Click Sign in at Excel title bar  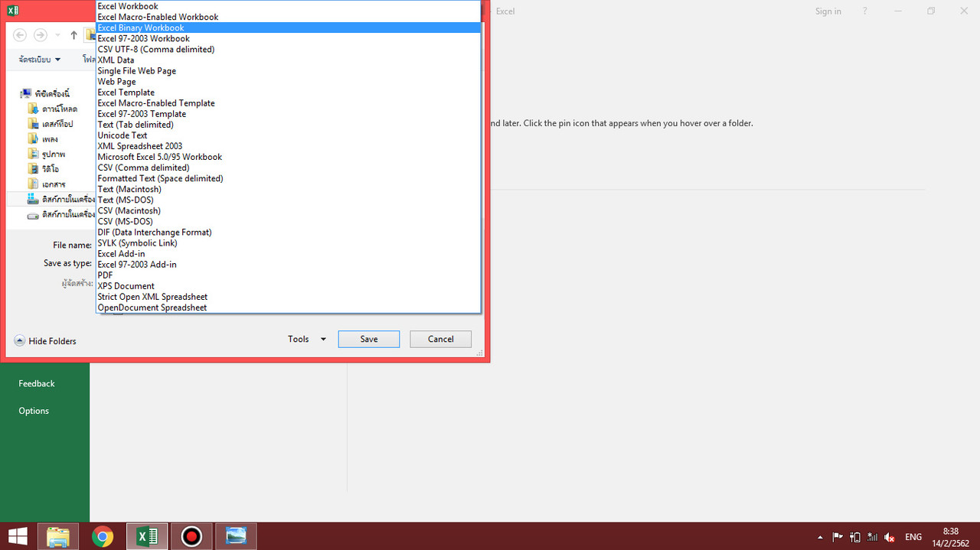click(x=828, y=11)
